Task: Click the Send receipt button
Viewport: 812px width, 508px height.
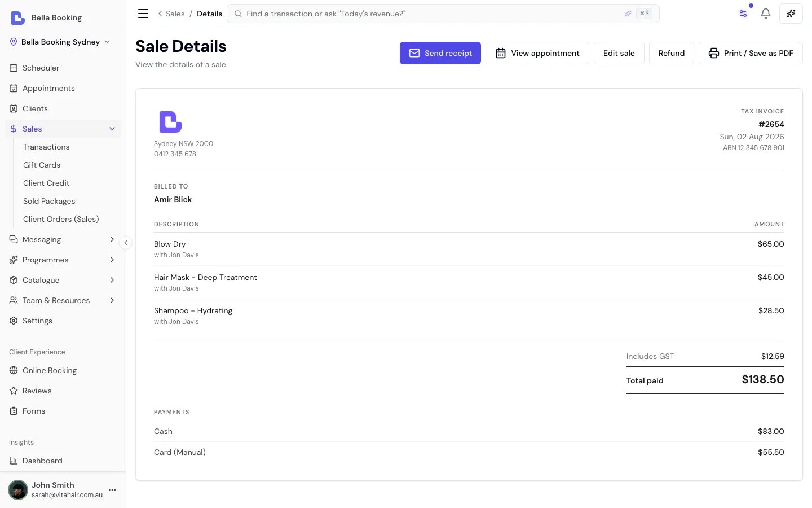Action: 440,53
